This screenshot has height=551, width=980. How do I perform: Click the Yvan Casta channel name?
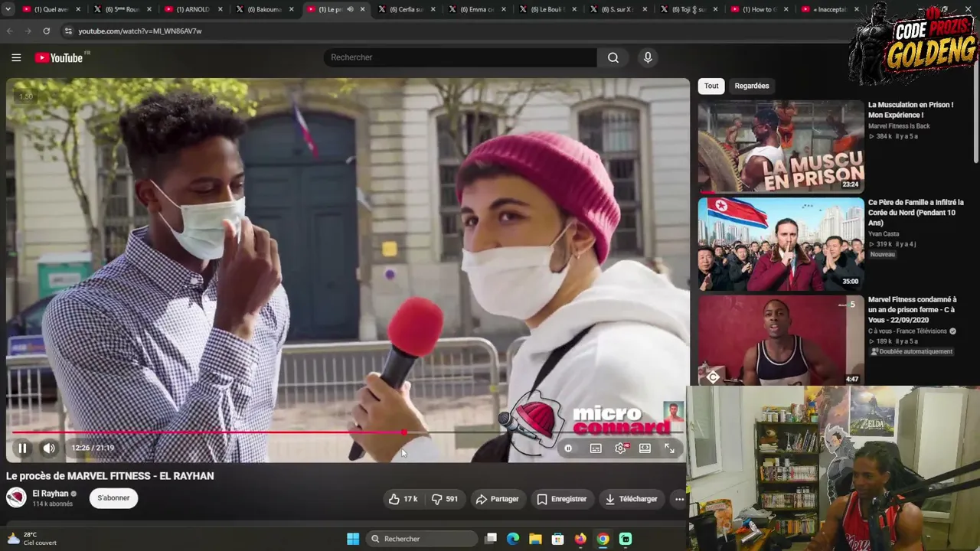(884, 234)
